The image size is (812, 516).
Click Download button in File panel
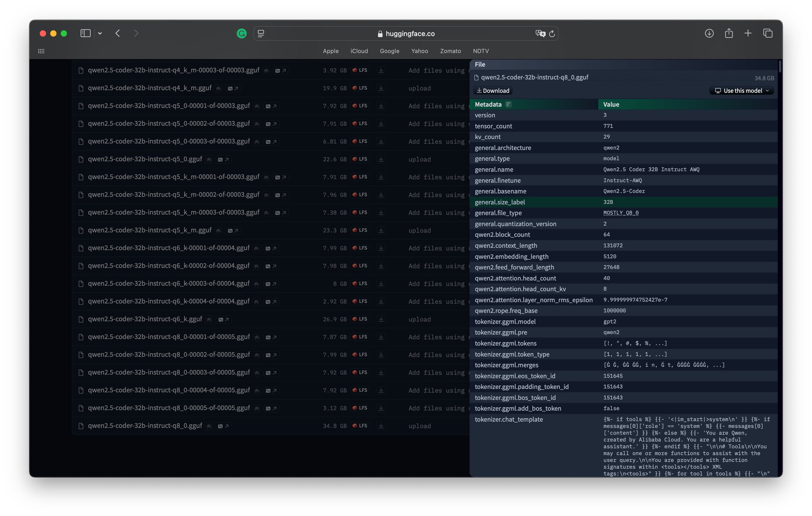point(493,91)
